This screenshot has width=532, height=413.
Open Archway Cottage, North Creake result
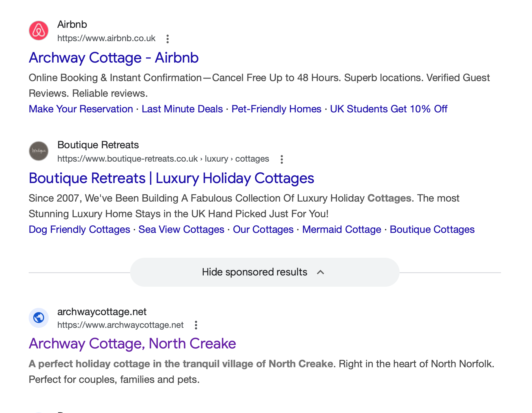click(x=132, y=343)
